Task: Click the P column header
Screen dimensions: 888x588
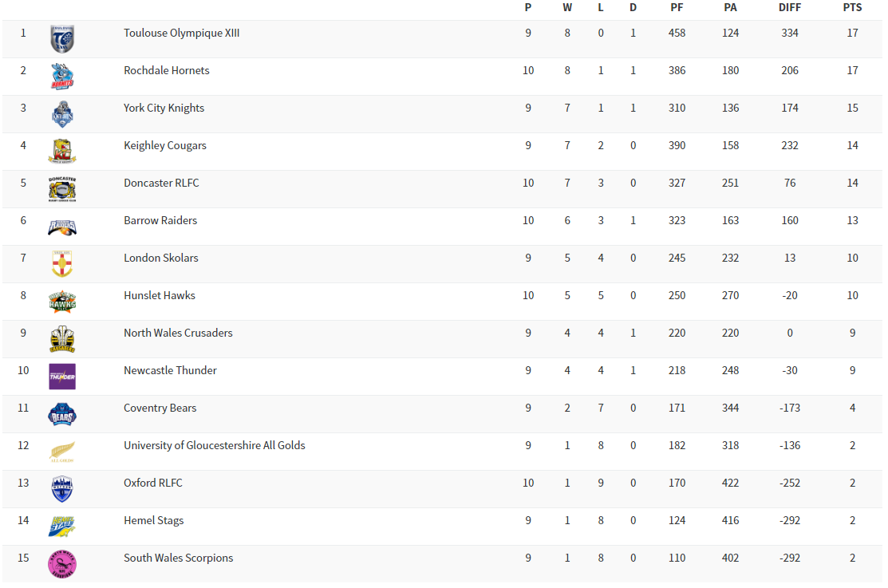Action: point(527,8)
